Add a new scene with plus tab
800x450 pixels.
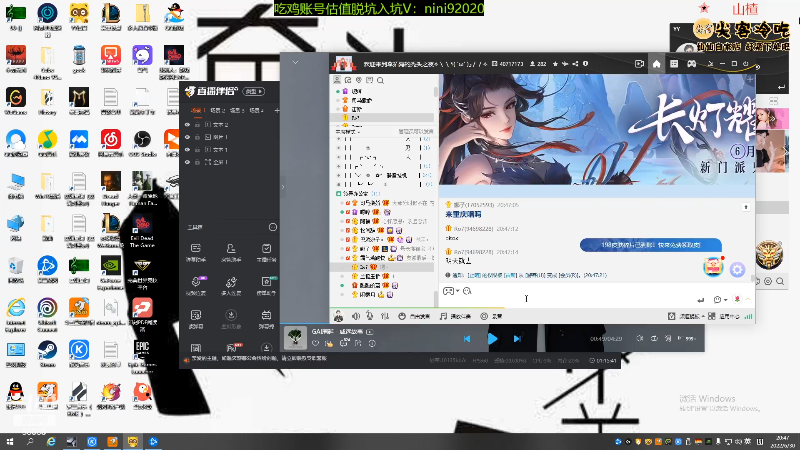pos(277,110)
